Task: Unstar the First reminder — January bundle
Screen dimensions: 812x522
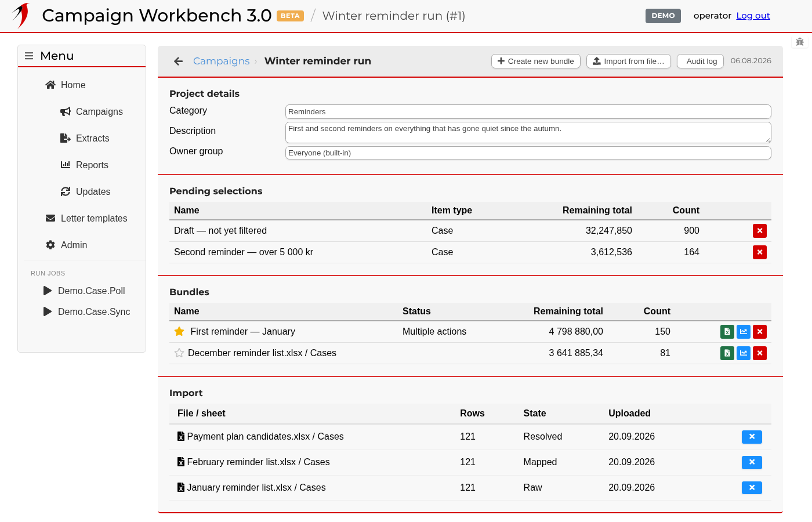Action: coord(179,331)
